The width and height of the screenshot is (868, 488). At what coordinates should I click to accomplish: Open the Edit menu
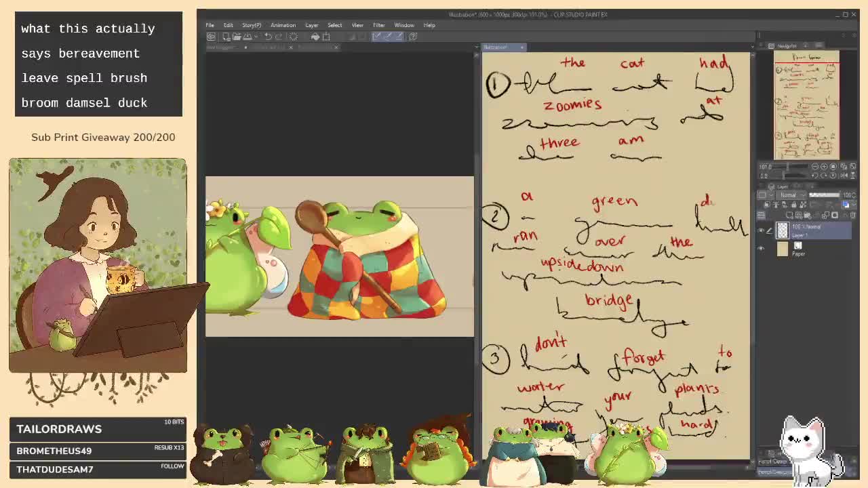229,25
